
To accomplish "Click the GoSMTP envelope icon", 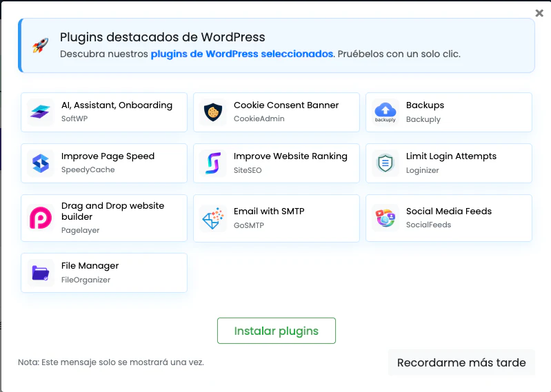I will tap(213, 218).
